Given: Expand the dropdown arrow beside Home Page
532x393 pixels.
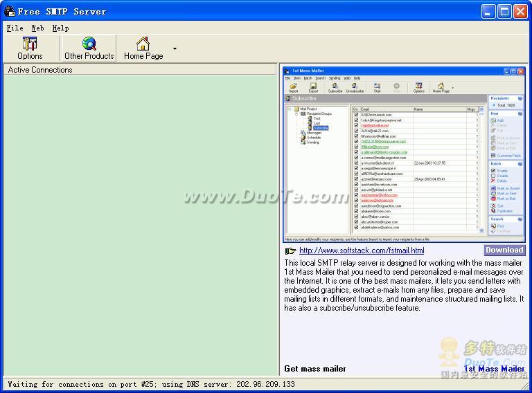Looking at the screenshot, I should (175, 48).
